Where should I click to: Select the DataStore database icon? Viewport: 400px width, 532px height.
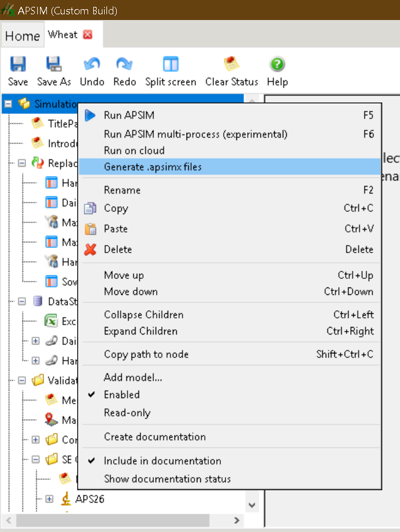pyautogui.click(x=38, y=301)
